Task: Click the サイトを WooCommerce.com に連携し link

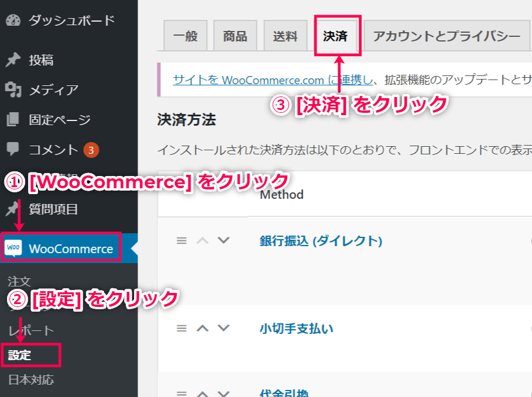Action: (273, 80)
